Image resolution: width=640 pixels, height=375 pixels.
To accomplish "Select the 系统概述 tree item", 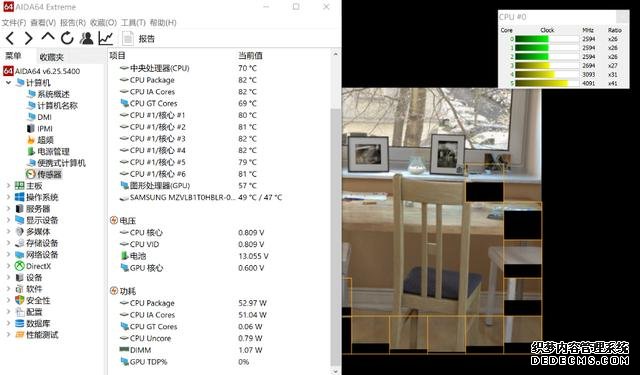I will (x=49, y=94).
